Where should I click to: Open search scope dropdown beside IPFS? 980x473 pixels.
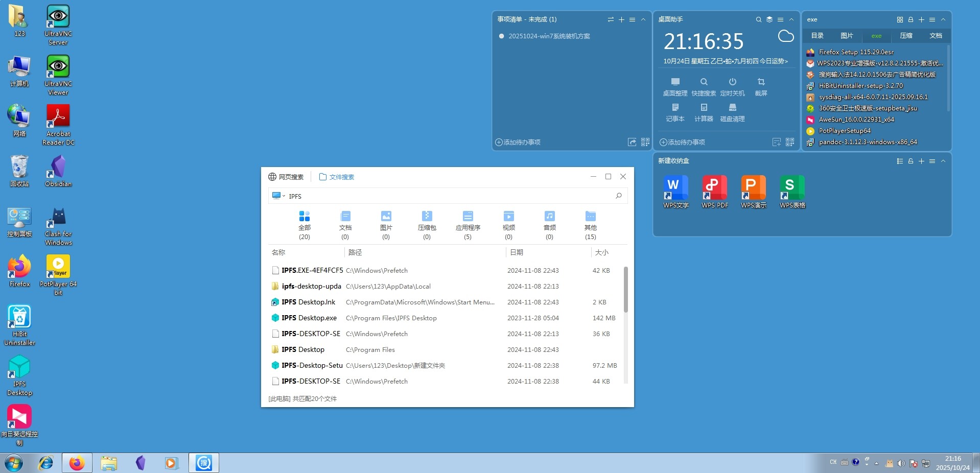click(278, 196)
